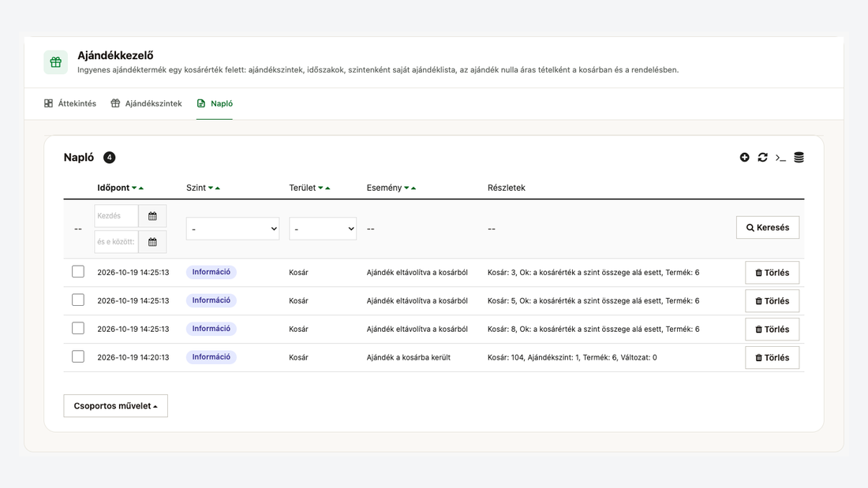This screenshot has width=868, height=488.
Task: Sort Időpont descending with the down arrow
Action: point(134,188)
